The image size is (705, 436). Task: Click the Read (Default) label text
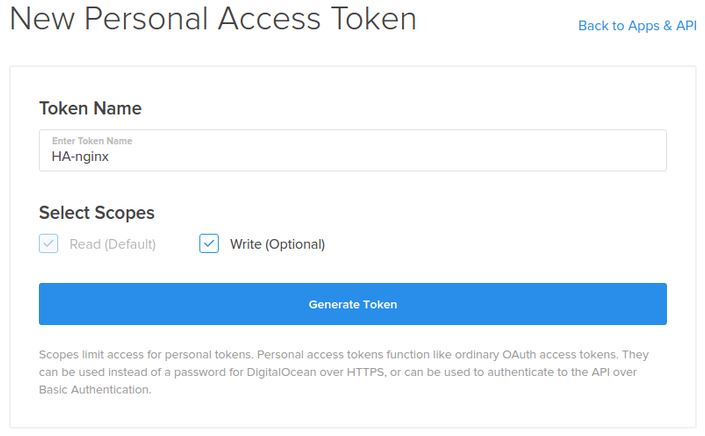coord(112,244)
